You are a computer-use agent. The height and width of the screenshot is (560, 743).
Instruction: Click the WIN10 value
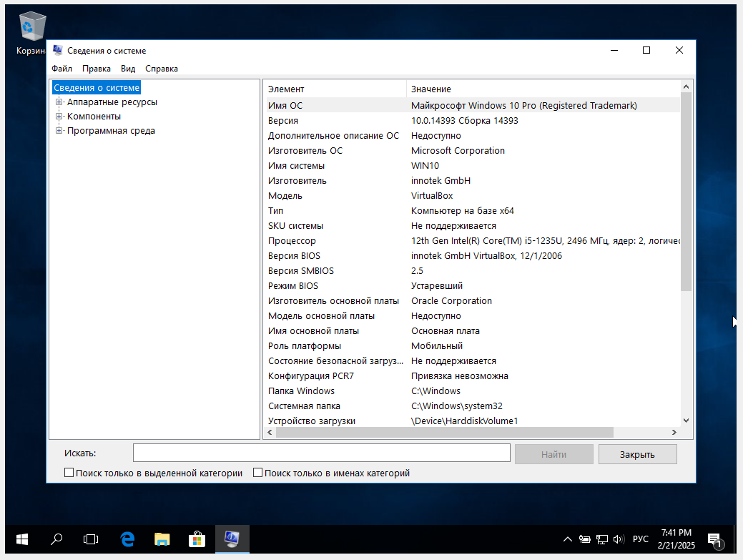tap(425, 166)
